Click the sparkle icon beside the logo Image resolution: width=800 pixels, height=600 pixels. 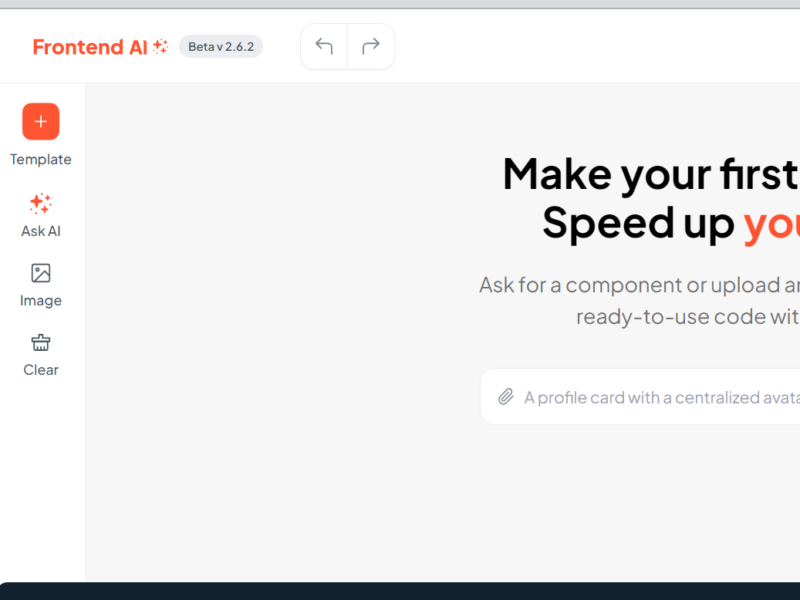click(x=160, y=47)
